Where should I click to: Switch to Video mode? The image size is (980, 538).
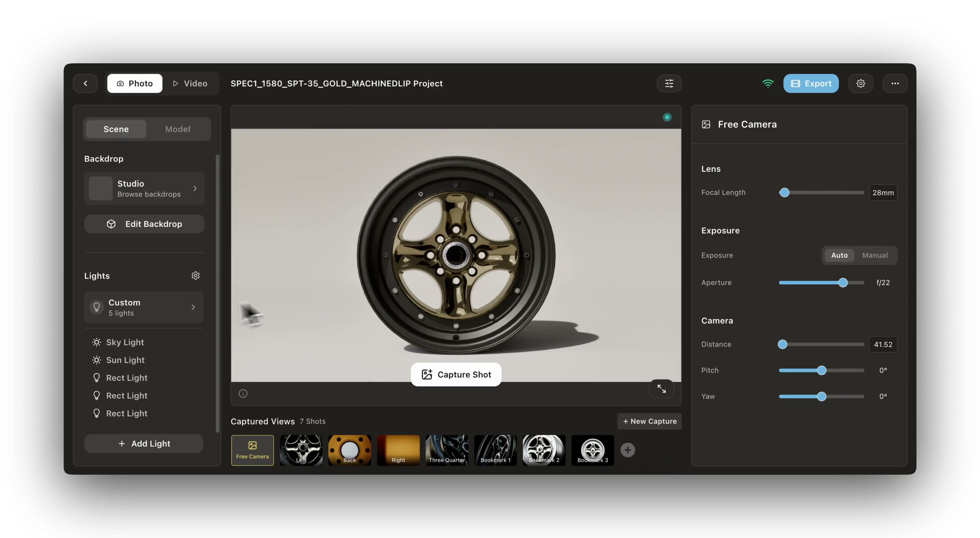coord(190,83)
